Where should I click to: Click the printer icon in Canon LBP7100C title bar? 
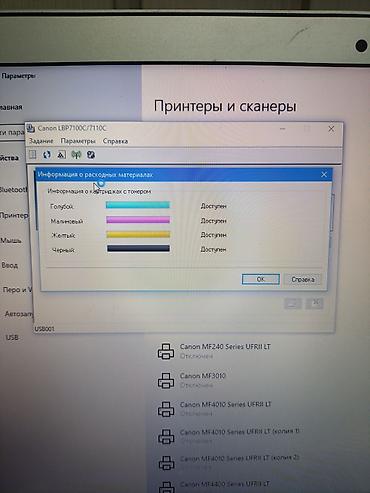31,128
